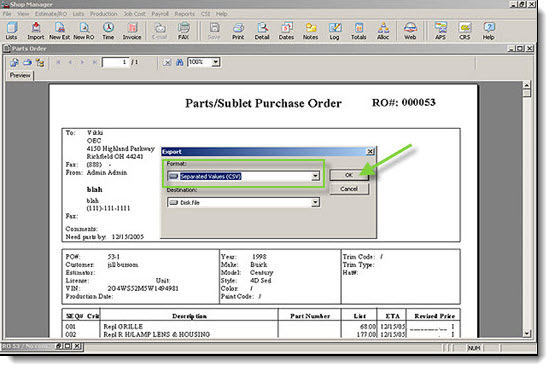The height and width of the screenshot is (371, 553).
Task: Open the CSI menu
Action: tap(205, 14)
